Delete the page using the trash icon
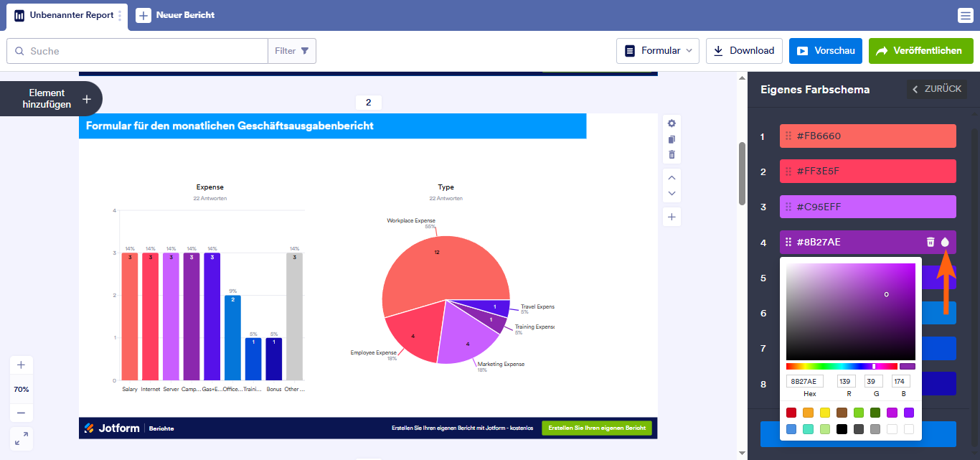The width and height of the screenshot is (980, 460). tap(672, 155)
